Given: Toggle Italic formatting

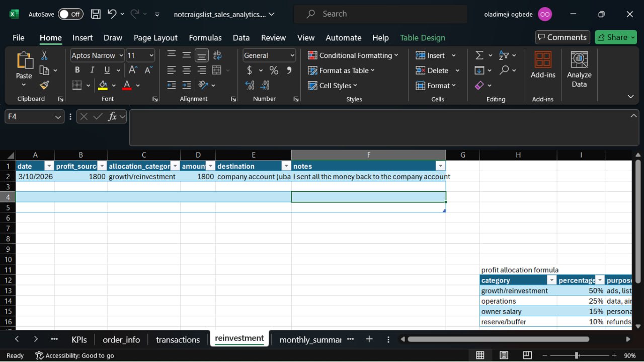Looking at the screenshot, I should pos(94,70).
